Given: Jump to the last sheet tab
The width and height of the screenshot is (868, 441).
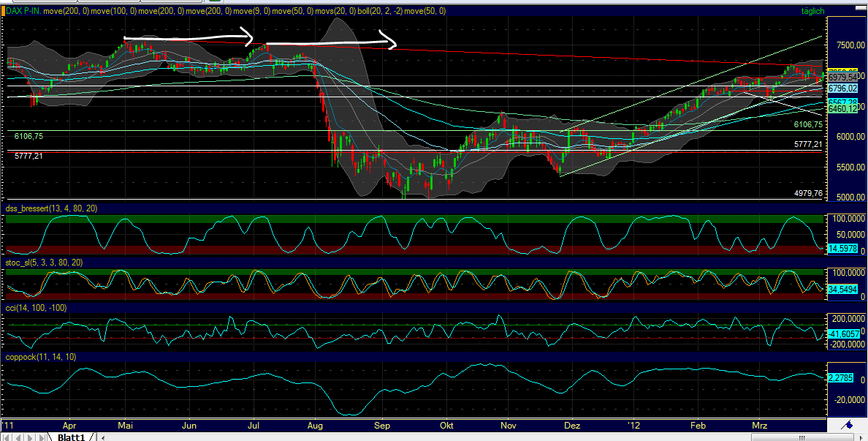Looking at the screenshot, I should click(42, 437).
